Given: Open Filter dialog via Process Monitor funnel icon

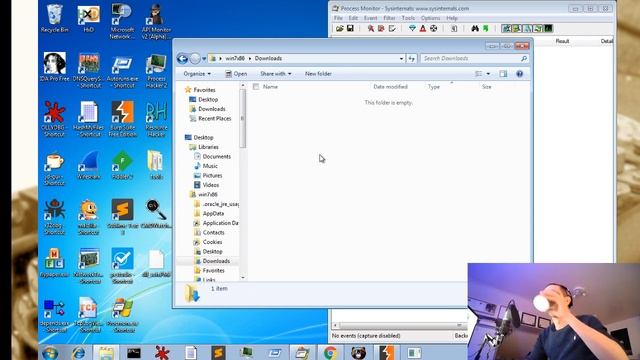Looking at the screenshot, I should pyautogui.click(x=412, y=29).
